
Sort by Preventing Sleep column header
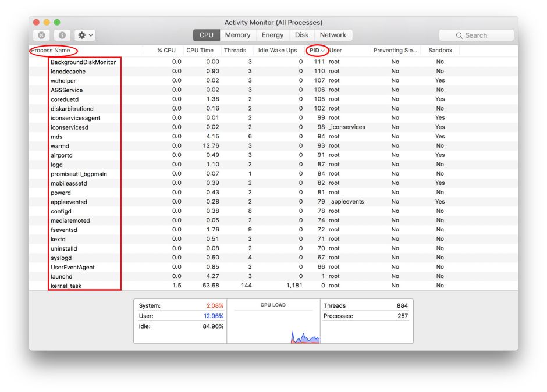coord(395,50)
